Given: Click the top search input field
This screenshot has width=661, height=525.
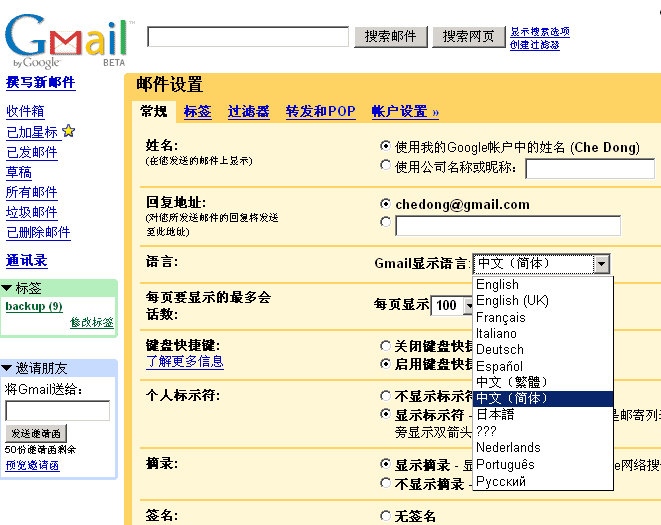Looking at the screenshot, I should (x=248, y=36).
